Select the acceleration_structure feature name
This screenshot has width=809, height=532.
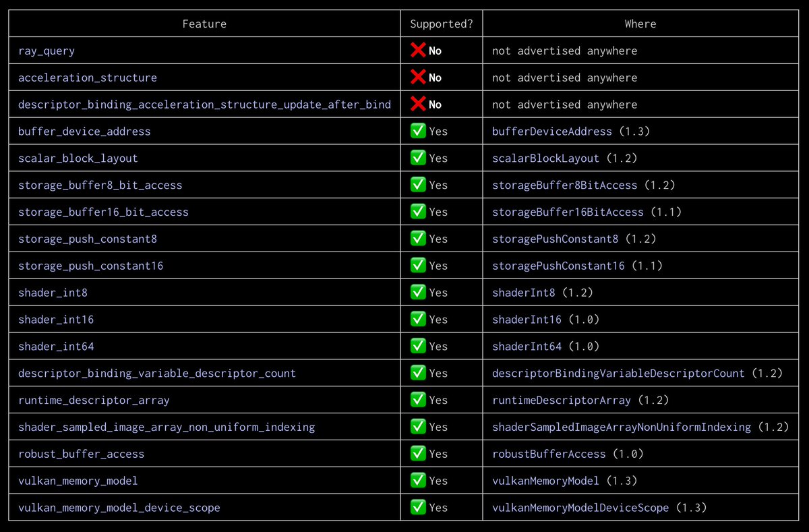pyautogui.click(x=88, y=78)
